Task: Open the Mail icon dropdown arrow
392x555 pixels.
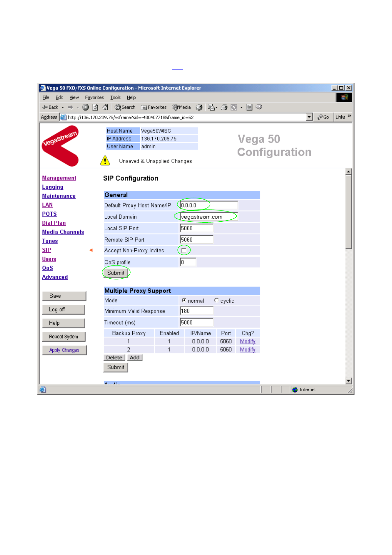Action: [217, 107]
